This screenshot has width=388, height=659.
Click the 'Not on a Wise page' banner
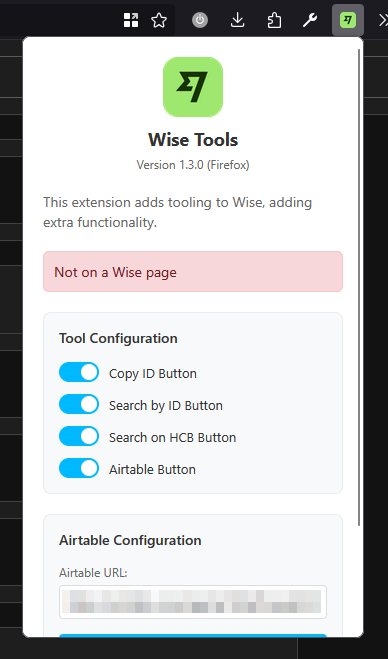click(193, 272)
